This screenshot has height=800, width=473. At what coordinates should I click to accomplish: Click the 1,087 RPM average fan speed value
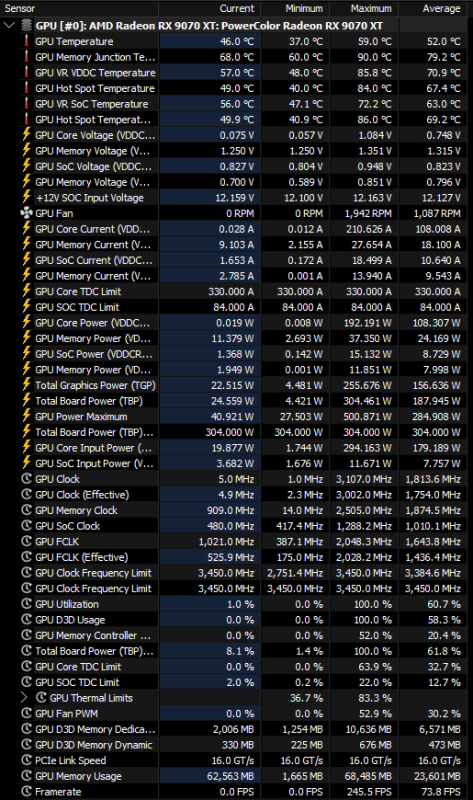(437, 213)
